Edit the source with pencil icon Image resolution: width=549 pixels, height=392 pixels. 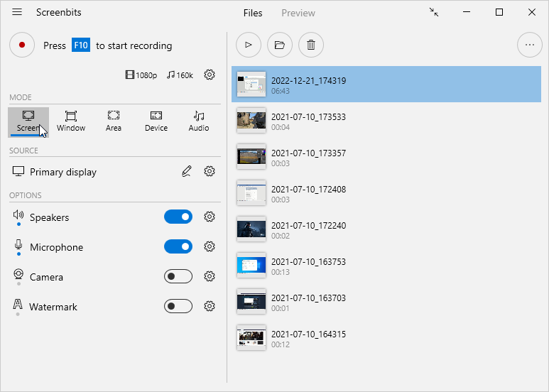click(187, 171)
